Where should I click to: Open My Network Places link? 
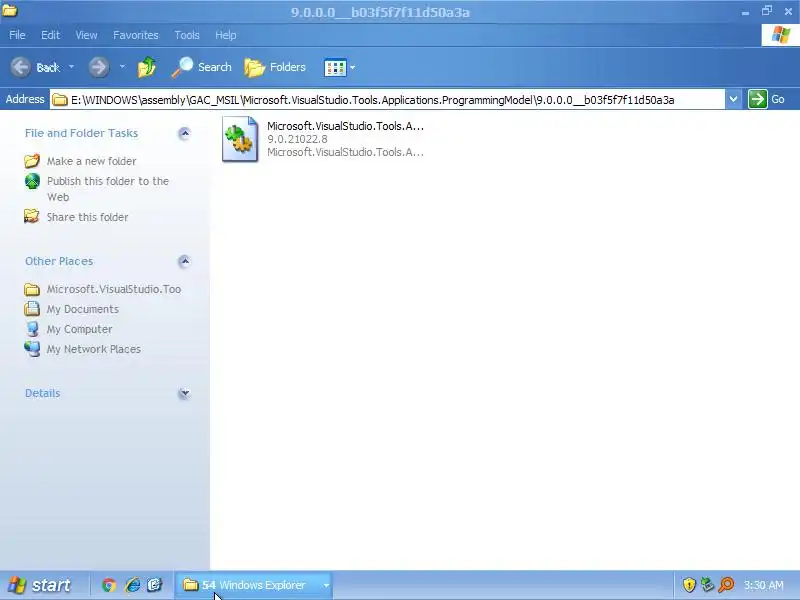click(94, 349)
